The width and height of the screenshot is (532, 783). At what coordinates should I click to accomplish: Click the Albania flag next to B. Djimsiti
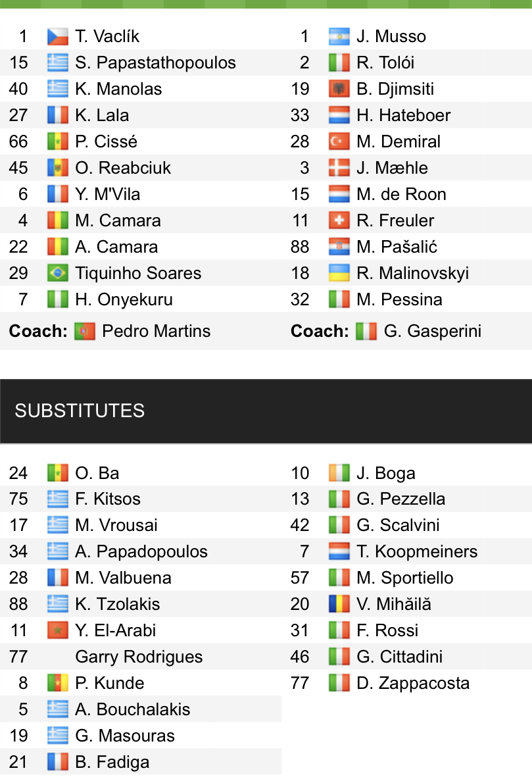point(339,89)
